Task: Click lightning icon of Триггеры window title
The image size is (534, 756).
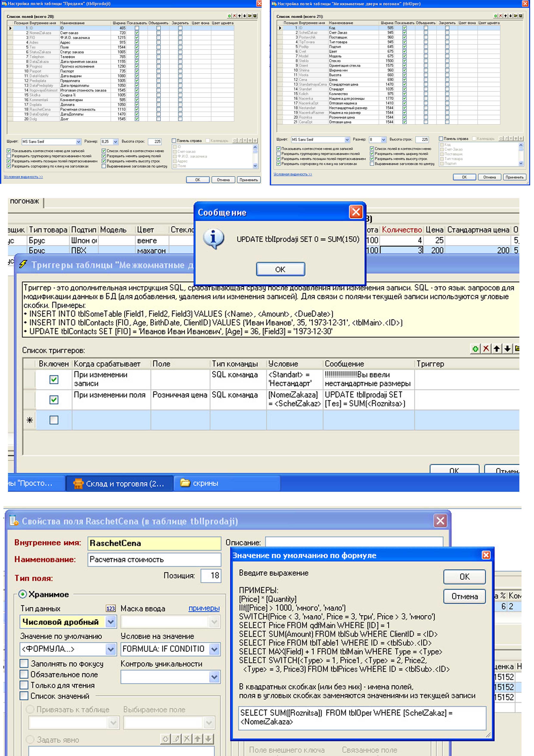Action: click(23, 264)
